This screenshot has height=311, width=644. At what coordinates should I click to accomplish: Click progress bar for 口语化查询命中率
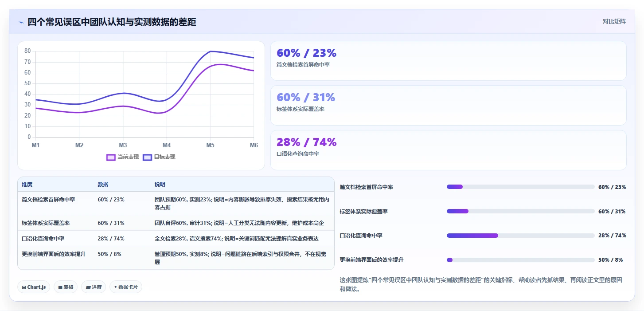coord(520,235)
